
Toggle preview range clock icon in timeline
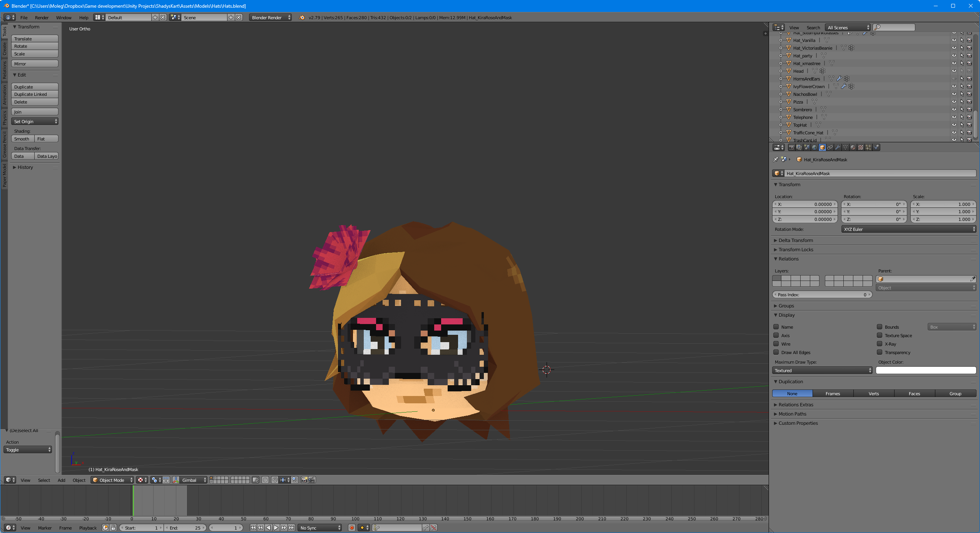[x=106, y=528]
